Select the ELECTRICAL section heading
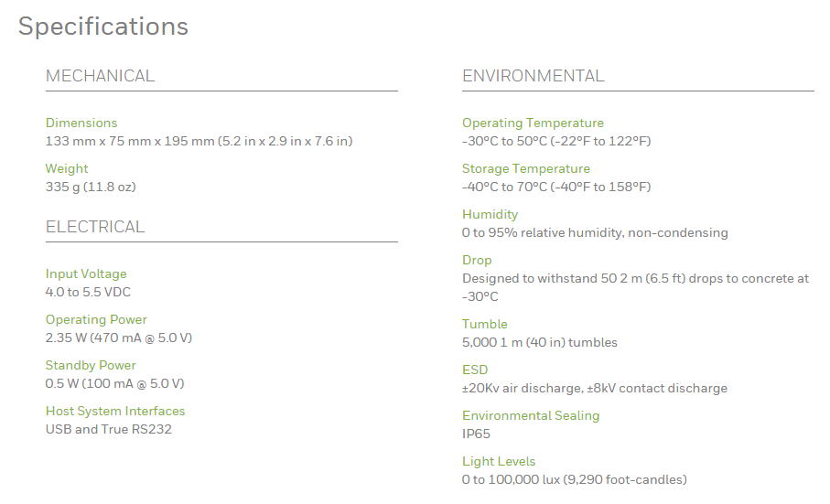Screen dimensions: 830x504 point(95,227)
